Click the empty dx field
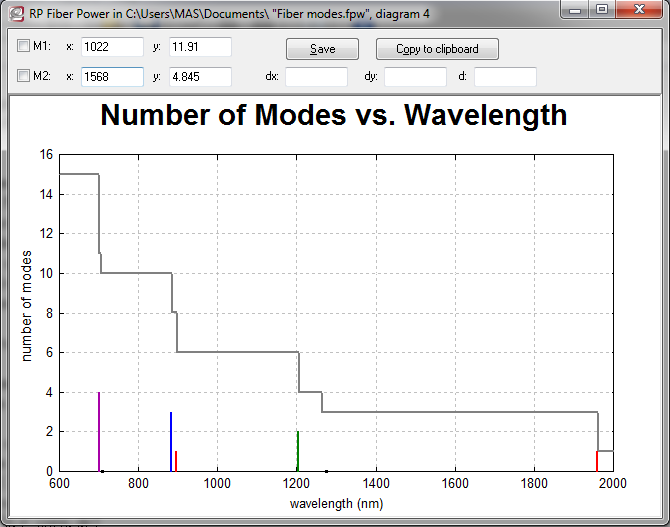The image size is (670, 527). pos(316,77)
